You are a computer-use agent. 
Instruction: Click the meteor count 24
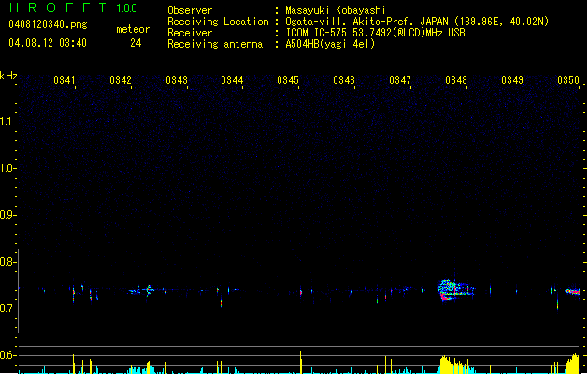pyautogui.click(x=136, y=43)
